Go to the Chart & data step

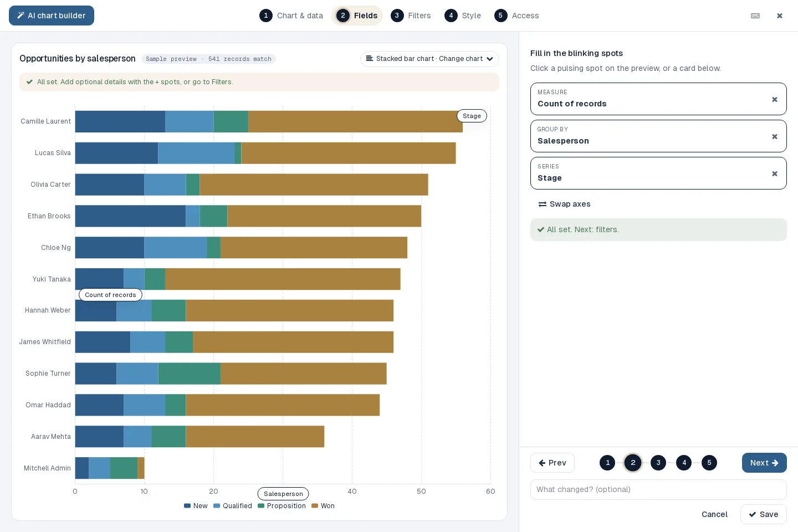coord(291,16)
